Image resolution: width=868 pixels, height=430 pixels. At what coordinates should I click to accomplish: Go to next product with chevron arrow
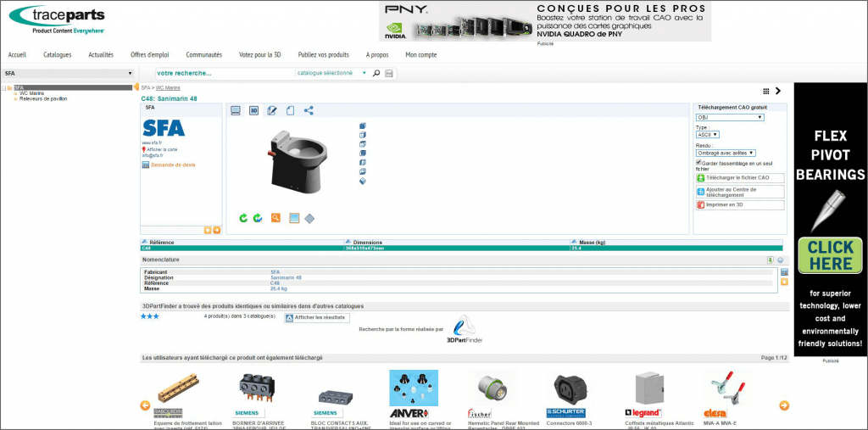778,91
